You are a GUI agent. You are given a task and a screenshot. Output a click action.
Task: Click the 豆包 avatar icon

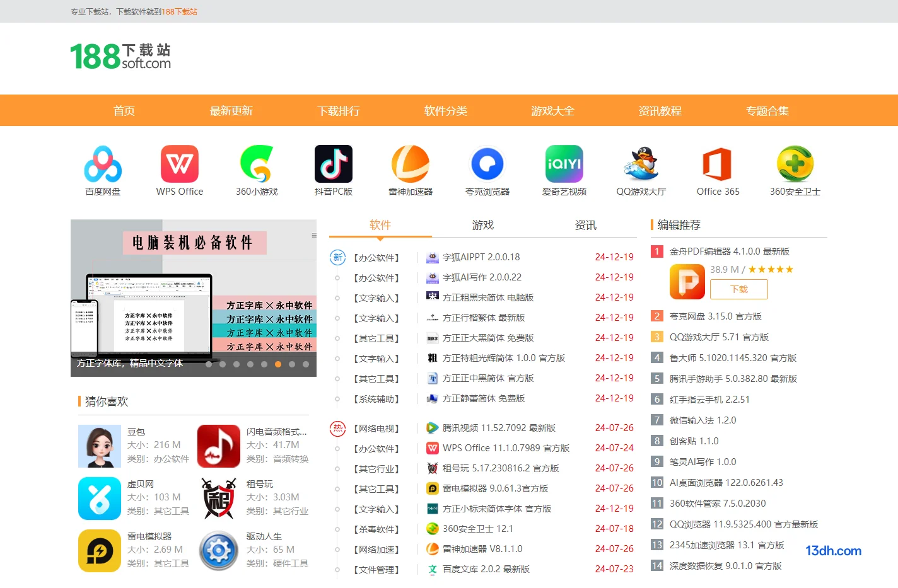[100, 446]
